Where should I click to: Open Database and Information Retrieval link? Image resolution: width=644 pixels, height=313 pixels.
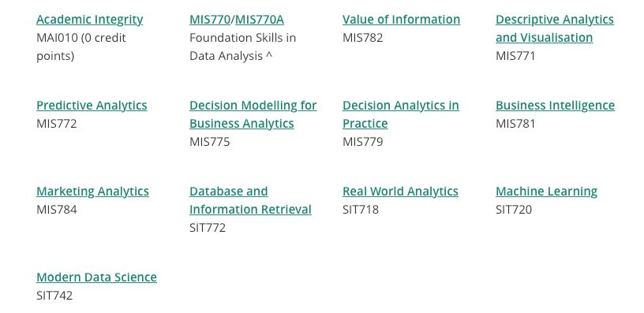click(250, 200)
